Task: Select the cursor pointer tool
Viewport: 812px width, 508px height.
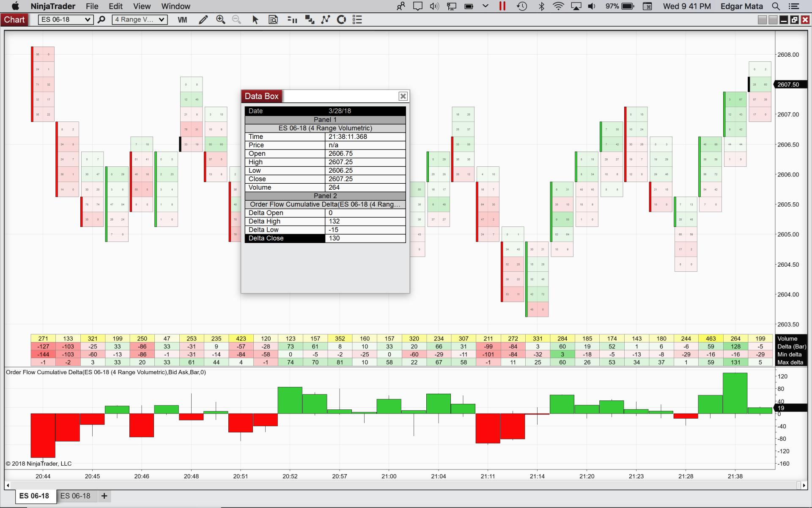Action: click(x=255, y=19)
